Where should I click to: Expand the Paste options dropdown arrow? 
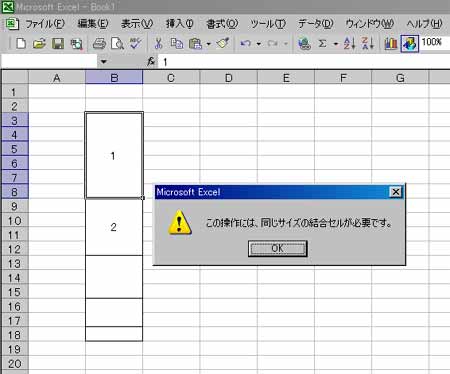[209, 44]
